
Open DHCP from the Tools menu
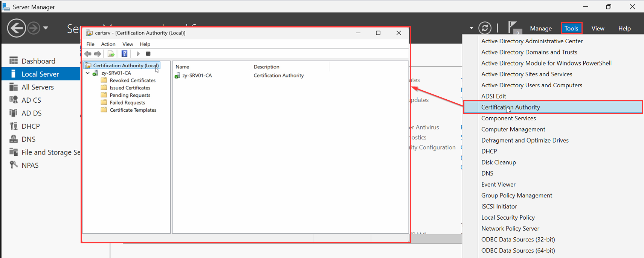pos(489,151)
